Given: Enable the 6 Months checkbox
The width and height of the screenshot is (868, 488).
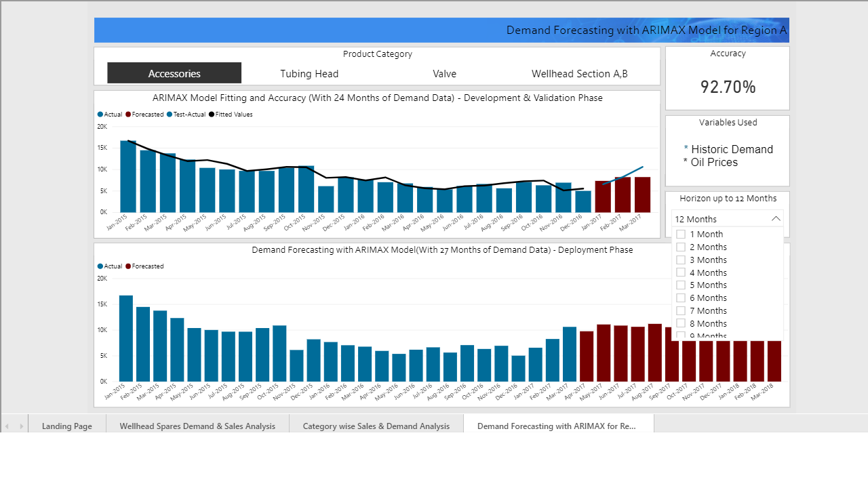Looking at the screenshot, I should [681, 298].
